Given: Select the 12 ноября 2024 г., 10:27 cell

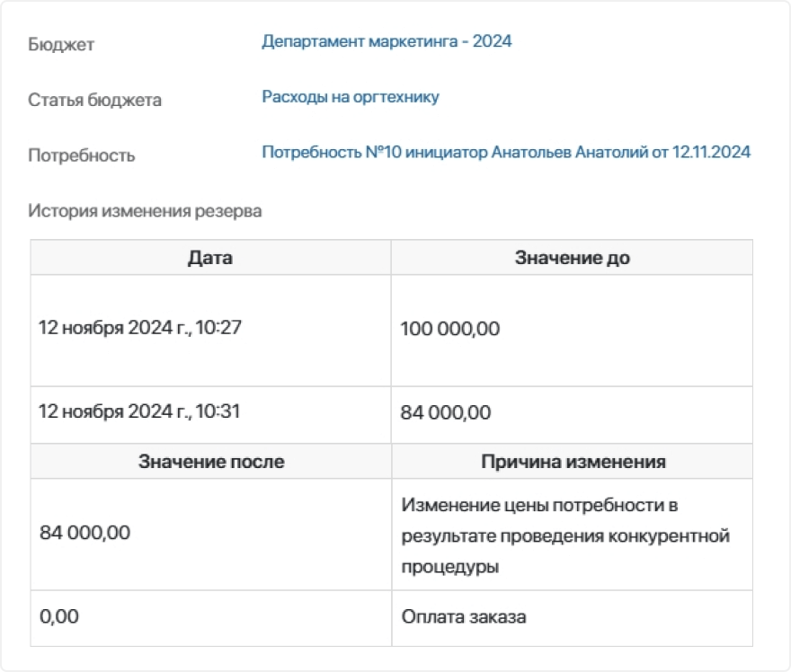Looking at the screenshot, I should (x=210, y=331).
